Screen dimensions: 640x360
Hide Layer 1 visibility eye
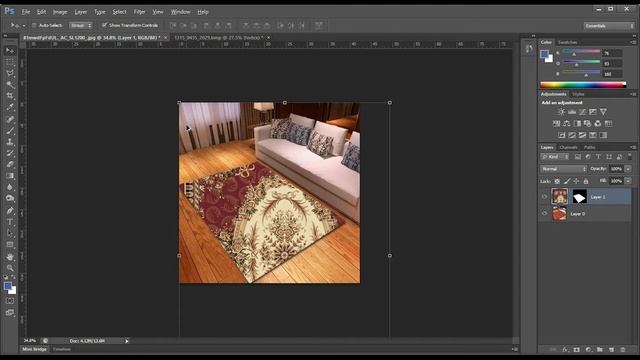click(x=544, y=197)
